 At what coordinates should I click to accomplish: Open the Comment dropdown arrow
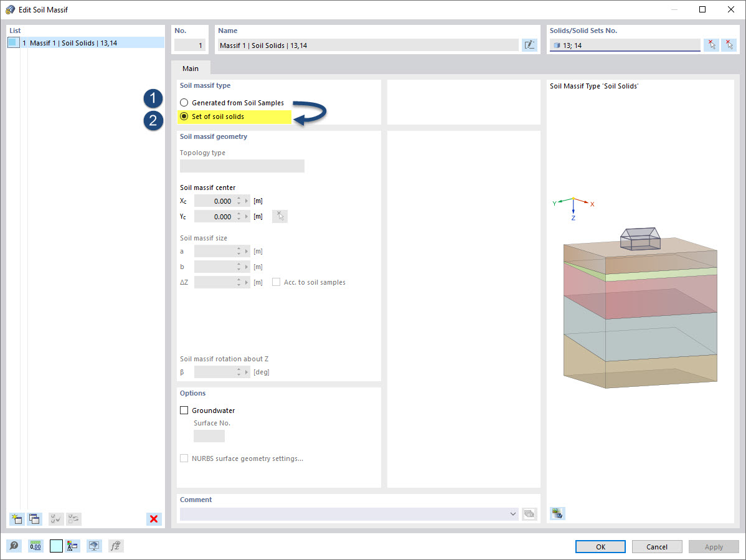coord(513,514)
